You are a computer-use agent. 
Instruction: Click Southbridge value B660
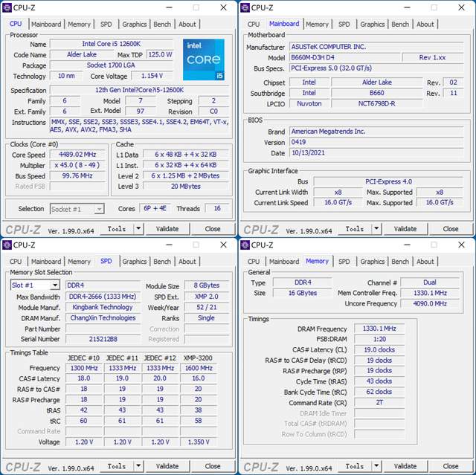(377, 93)
